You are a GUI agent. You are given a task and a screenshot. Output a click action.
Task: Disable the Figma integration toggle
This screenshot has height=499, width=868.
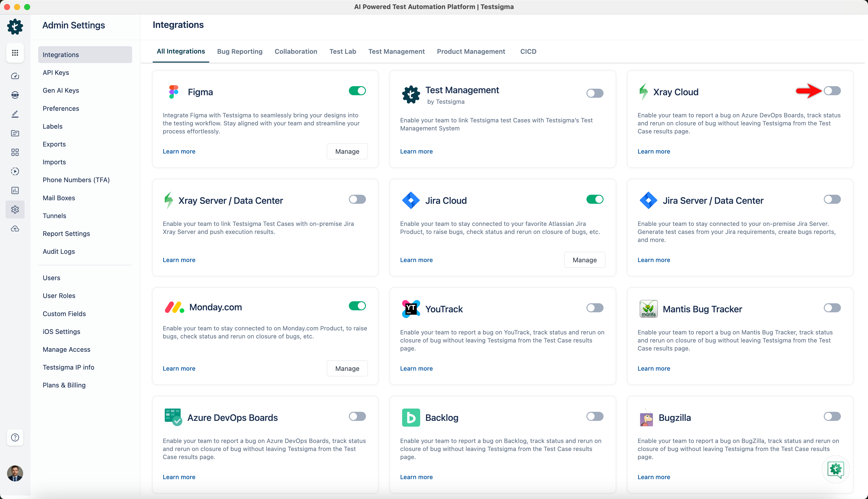coord(357,91)
